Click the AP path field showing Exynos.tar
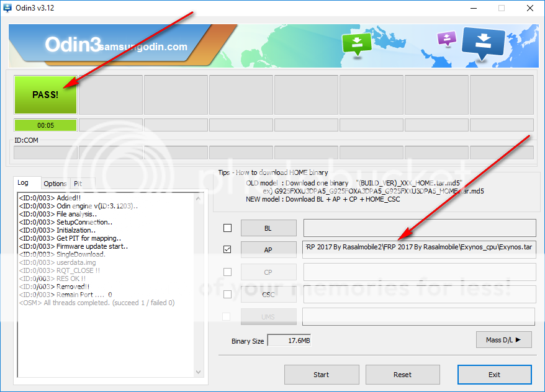 coord(419,249)
